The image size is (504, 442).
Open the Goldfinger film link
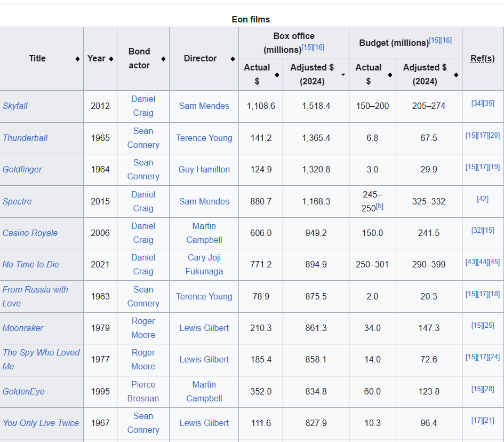[x=22, y=170]
